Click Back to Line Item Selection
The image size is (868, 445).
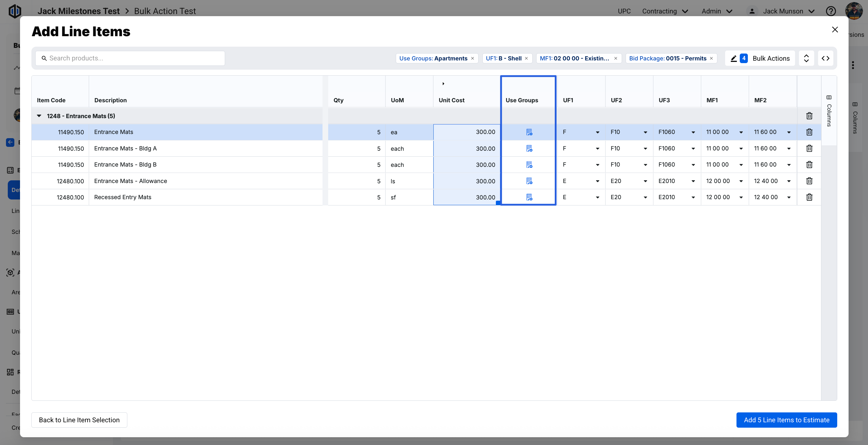79,420
